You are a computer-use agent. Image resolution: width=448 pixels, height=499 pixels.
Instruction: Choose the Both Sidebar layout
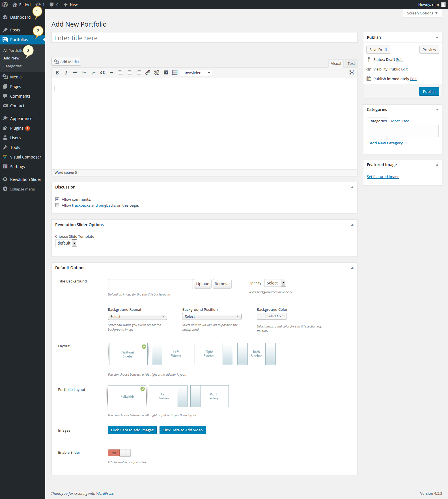pyautogui.click(x=257, y=354)
